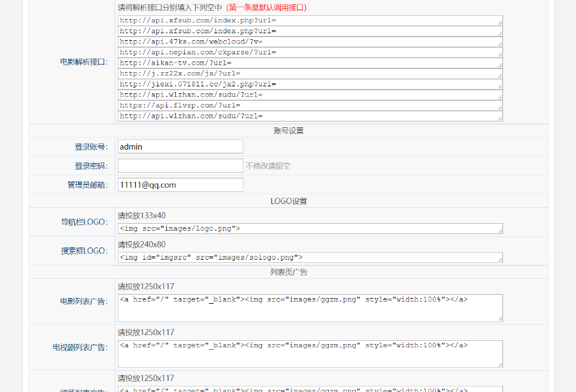Click the resize grip of 电影列表广告 textarea
Screen dimensions: 576x392
pos(500,319)
